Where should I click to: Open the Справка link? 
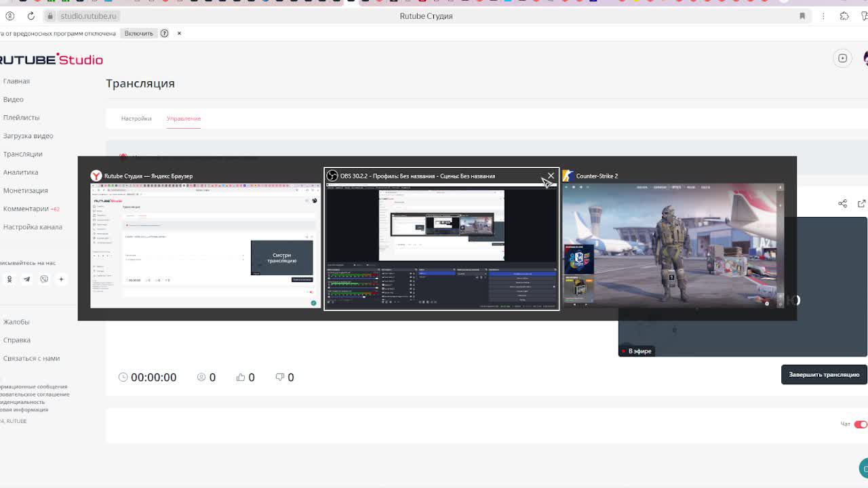click(16, 340)
